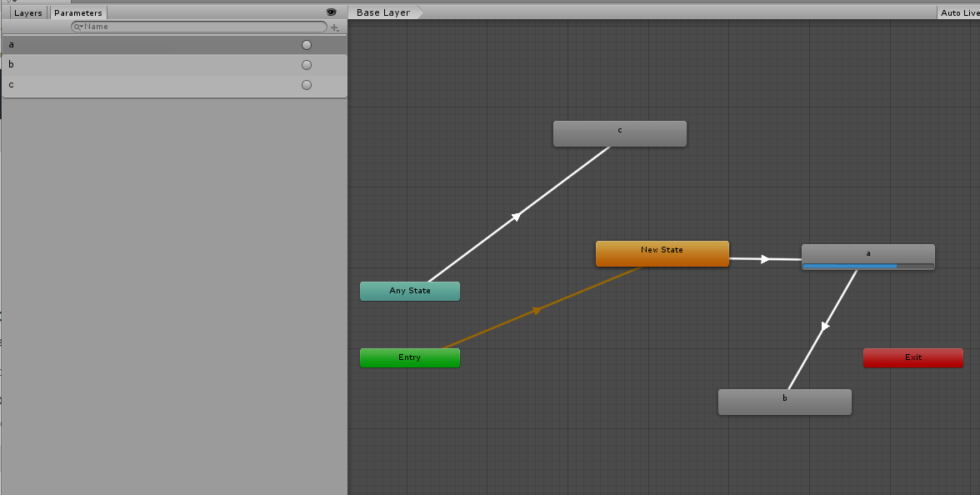The width and height of the screenshot is (980, 495).
Task: Open the Base Layer breadcrumb
Action: tap(382, 12)
